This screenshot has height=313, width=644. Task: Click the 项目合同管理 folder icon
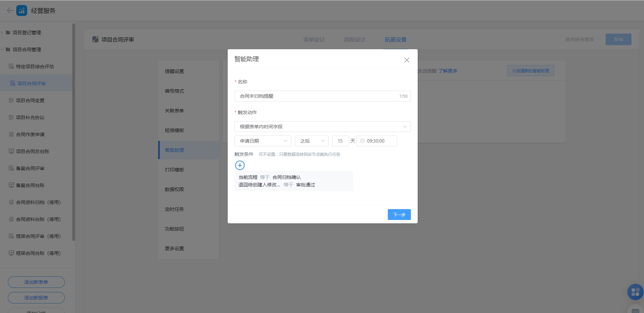pos(8,50)
